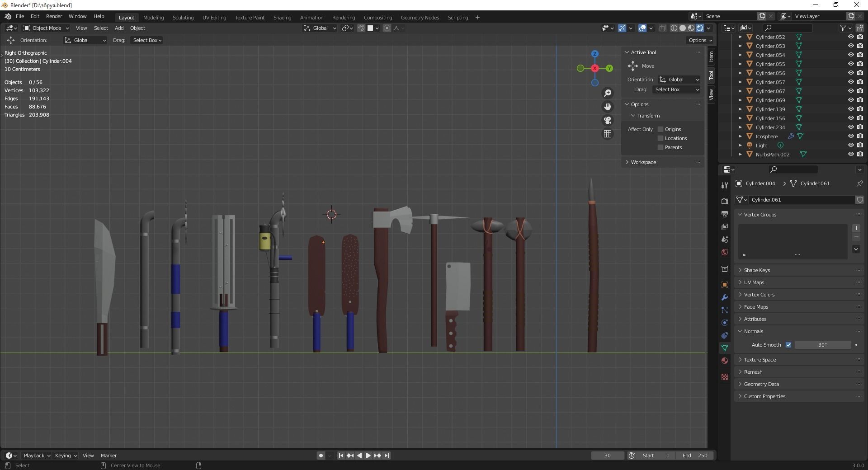Open the Tool settings properties tab
This screenshot has width=868, height=470.
point(725,185)
